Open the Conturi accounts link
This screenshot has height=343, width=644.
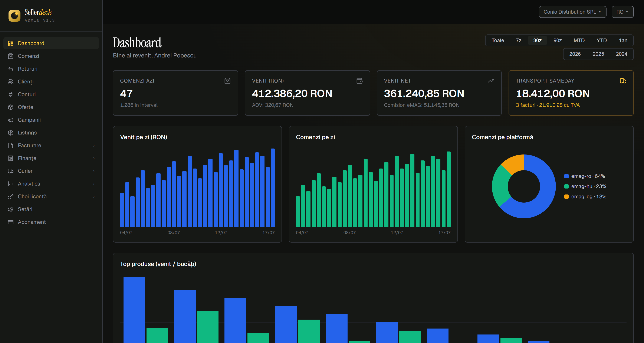click(51, 94)
